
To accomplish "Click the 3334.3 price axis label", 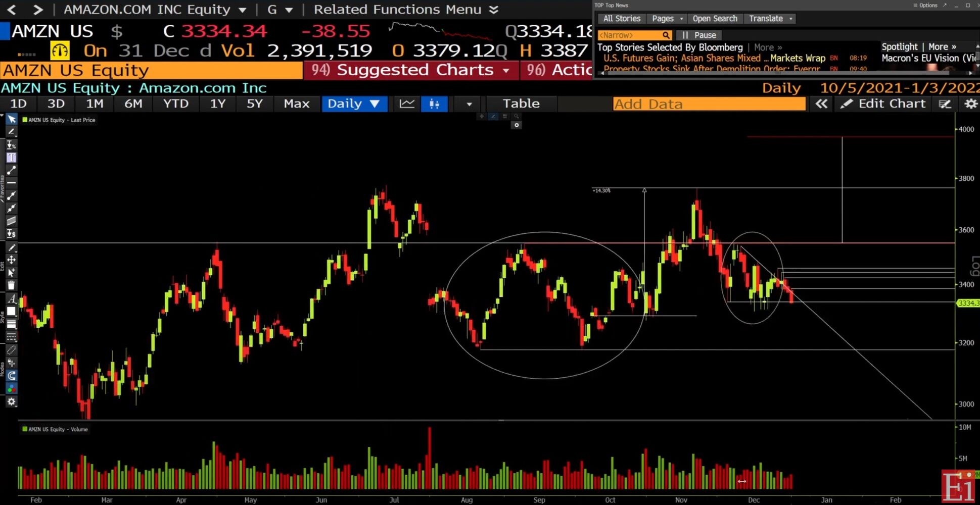I will (968, 303).
